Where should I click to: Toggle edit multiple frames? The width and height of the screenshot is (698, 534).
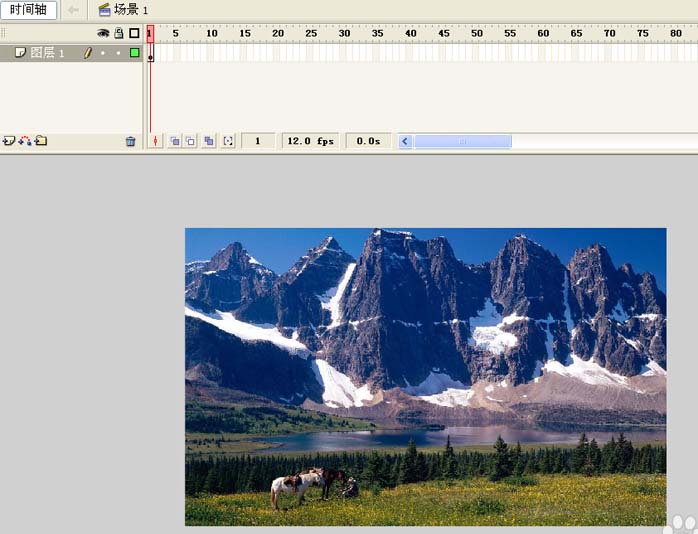point(209,141)
